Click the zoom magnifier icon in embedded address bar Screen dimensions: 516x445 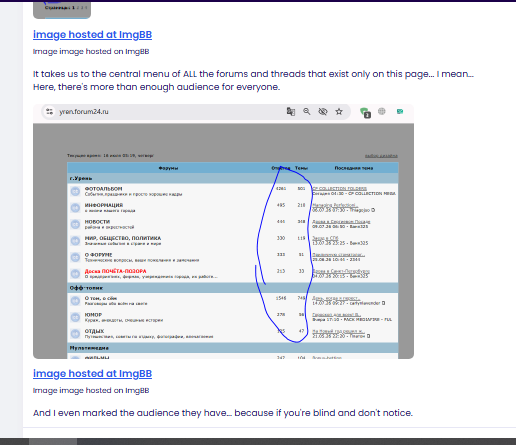[x=307, y=112]
